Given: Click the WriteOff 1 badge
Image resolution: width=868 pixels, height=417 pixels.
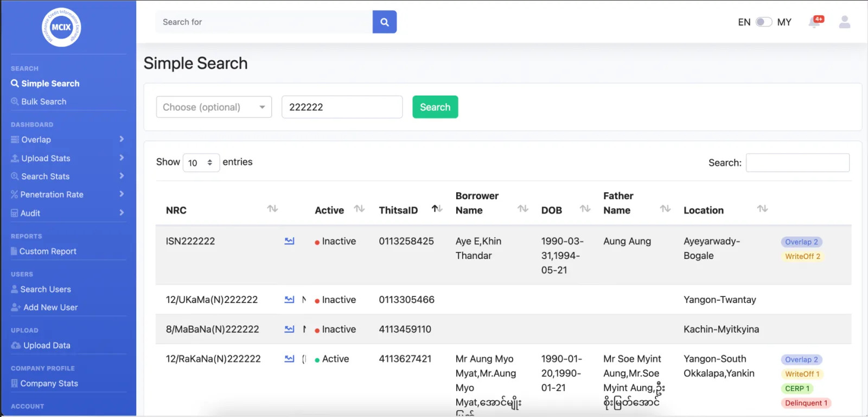Looking at the screenshot, I should tap(802, 374).
